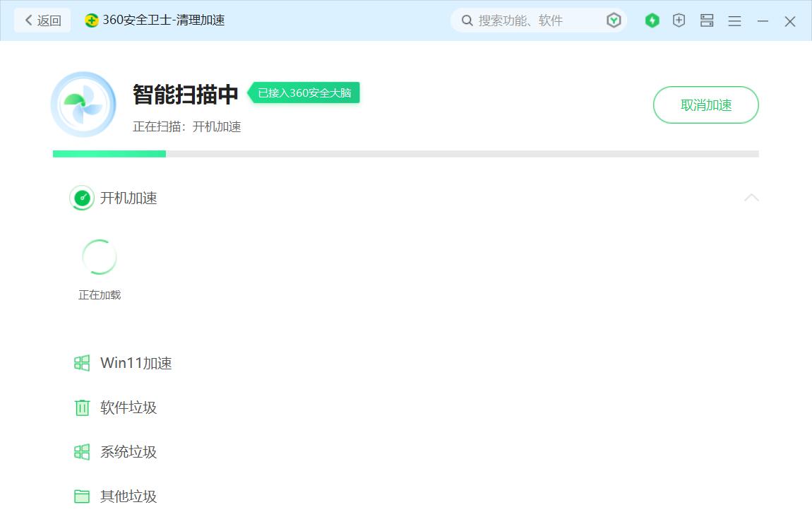812x512 pixels.
Task: Click the green scan progress bar
Action: (x=109, y=153)
